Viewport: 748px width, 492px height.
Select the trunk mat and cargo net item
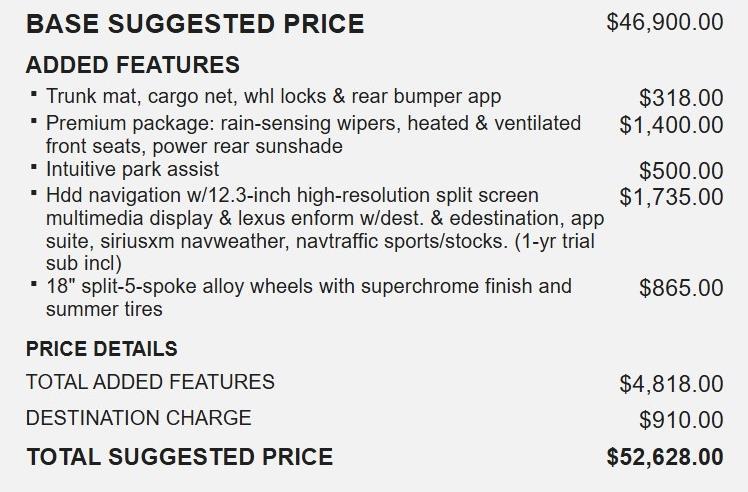coord(273,97)
